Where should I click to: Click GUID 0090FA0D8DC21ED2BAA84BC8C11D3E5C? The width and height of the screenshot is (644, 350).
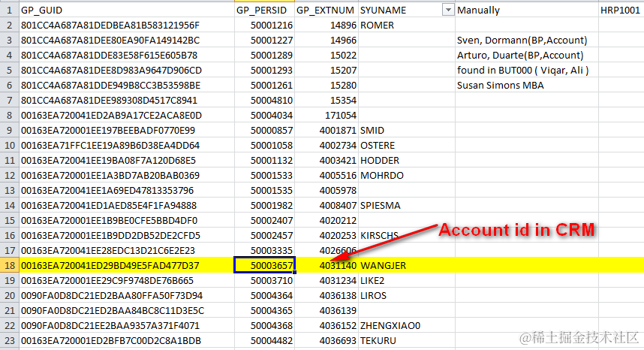pos(127,310)
